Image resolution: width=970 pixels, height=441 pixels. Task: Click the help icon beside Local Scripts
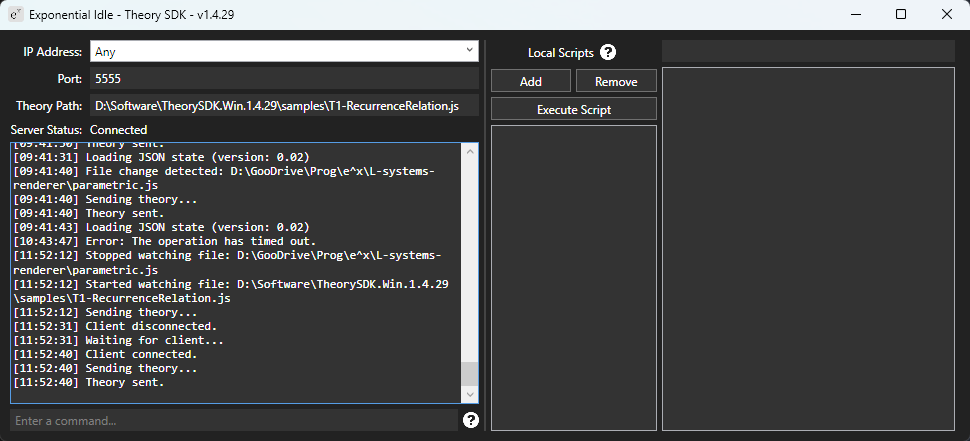point(608,52)
